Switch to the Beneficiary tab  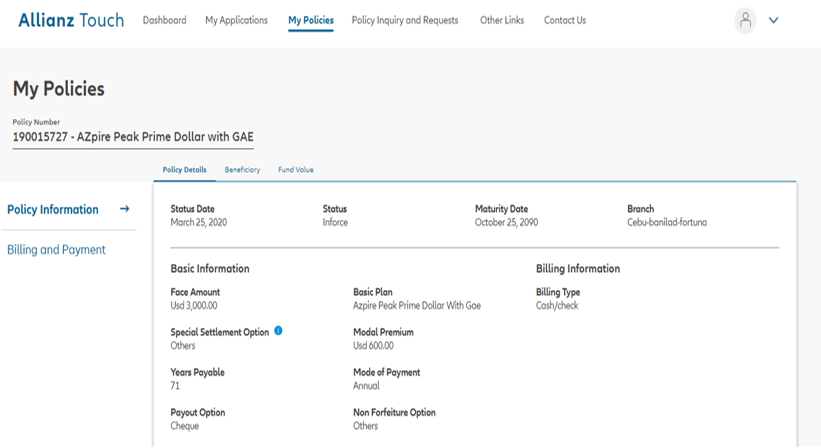click(242, 170)
